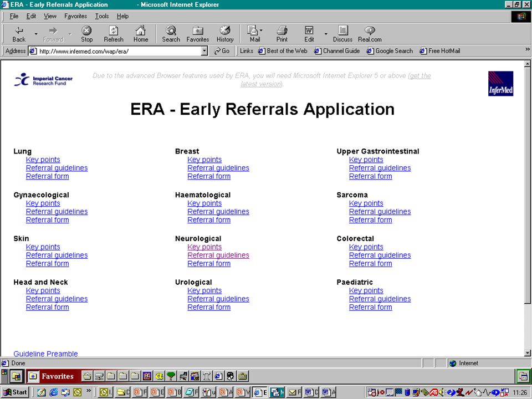Click the vertical scrollbar up arrow
532x399 pixels.
[528, 63]
